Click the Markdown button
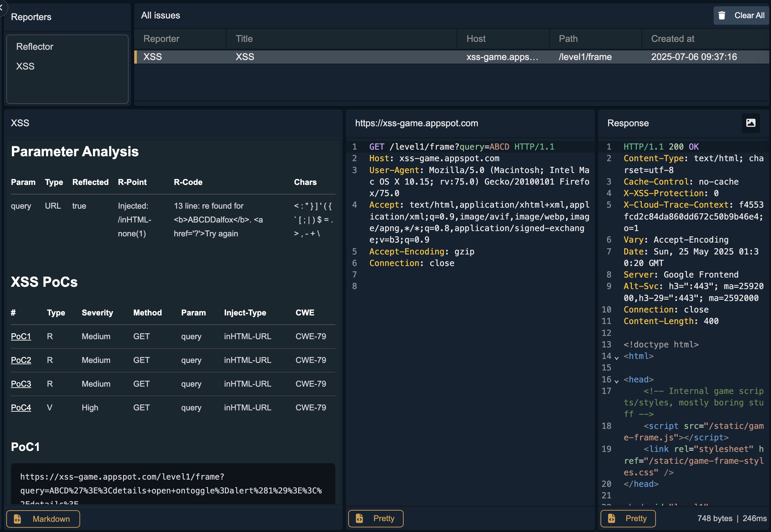Viewport: 771px width, 532px height. point(43,519)
